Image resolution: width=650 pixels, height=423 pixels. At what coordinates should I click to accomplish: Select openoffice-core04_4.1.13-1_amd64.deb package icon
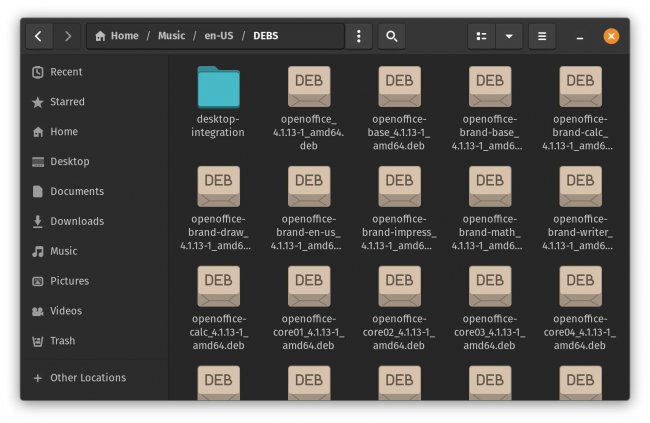tap(580, 287)
